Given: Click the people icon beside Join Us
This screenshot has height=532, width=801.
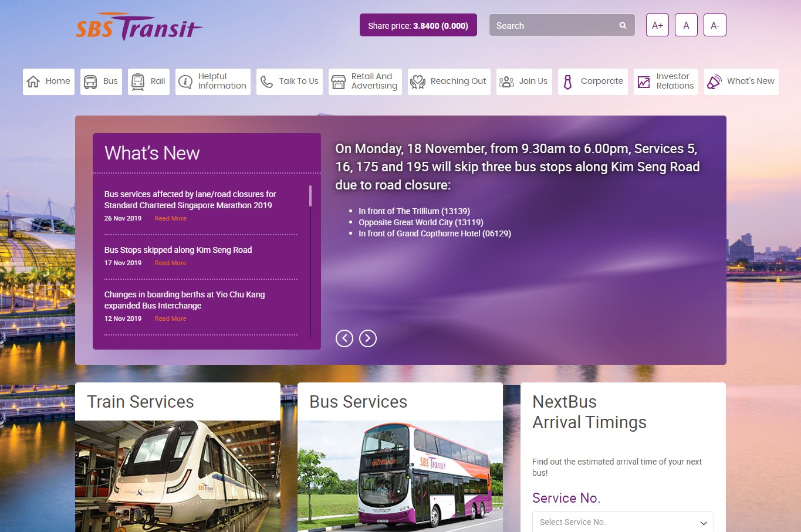Looking at the screenshot, I should 506,82.
